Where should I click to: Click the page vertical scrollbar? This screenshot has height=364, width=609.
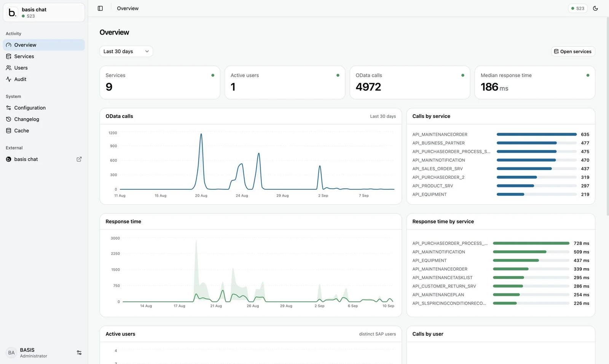[607, 116]
